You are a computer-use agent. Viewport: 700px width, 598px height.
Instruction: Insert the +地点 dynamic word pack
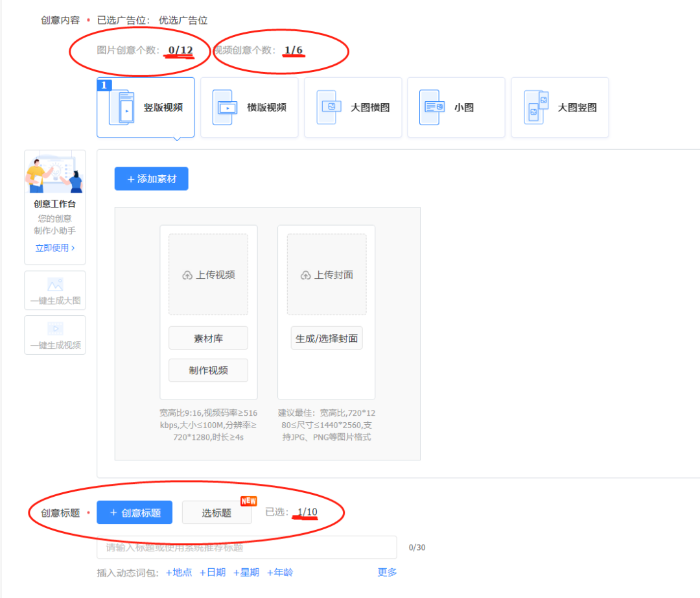coord(179,572)
